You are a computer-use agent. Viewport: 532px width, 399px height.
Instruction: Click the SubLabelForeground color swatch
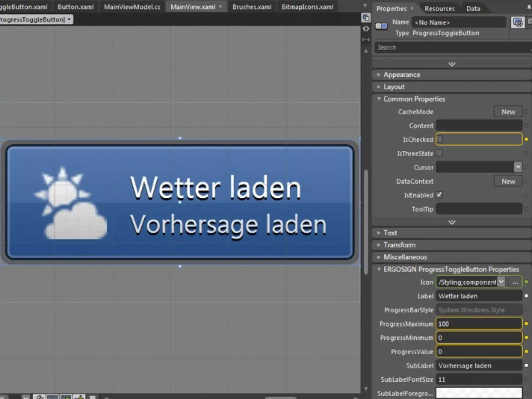tap(479, 393)
